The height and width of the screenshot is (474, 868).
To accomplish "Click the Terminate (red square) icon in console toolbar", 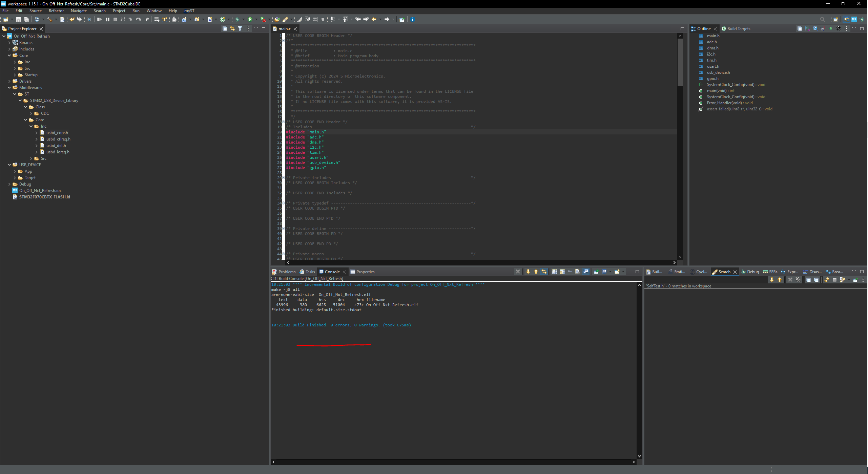I will (x=518, y=272).
